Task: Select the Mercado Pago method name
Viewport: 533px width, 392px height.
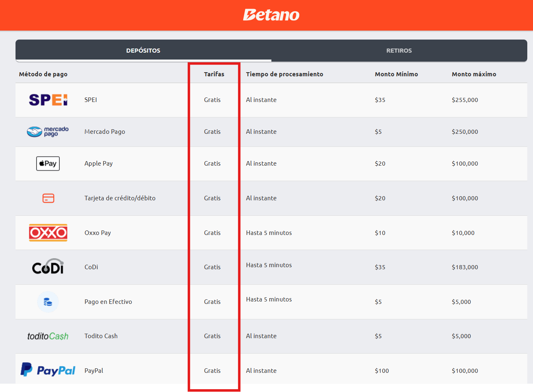Action: pyautogui.click(x=104, y=132)
